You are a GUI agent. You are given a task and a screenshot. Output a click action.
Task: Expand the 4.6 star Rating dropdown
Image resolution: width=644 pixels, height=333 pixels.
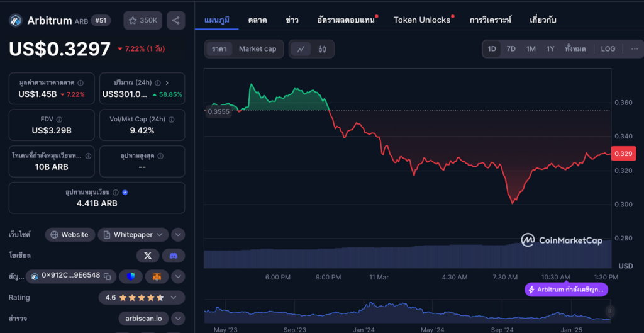coord(173,297)
